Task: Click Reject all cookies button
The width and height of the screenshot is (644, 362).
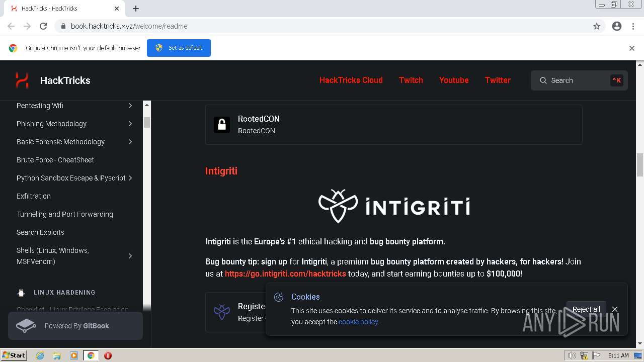Action: 586,309
